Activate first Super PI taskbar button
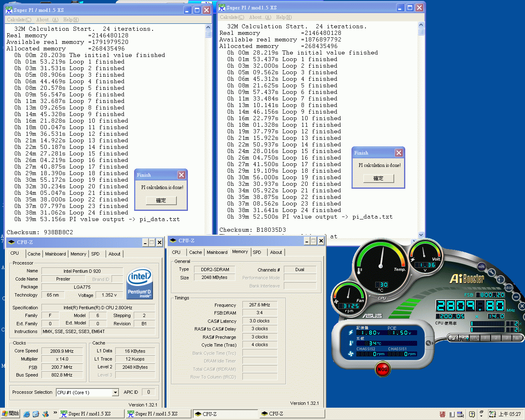525x420 pixels. click(91, 414)
